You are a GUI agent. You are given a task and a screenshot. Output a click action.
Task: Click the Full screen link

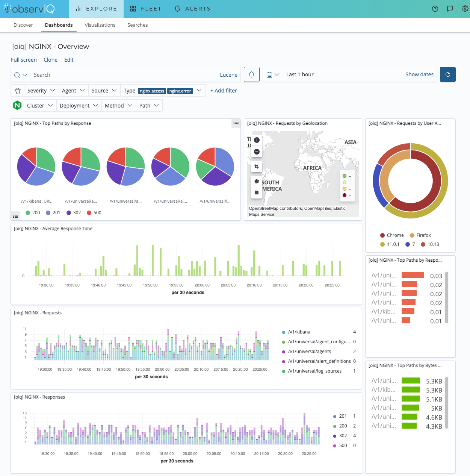[24, 60]
